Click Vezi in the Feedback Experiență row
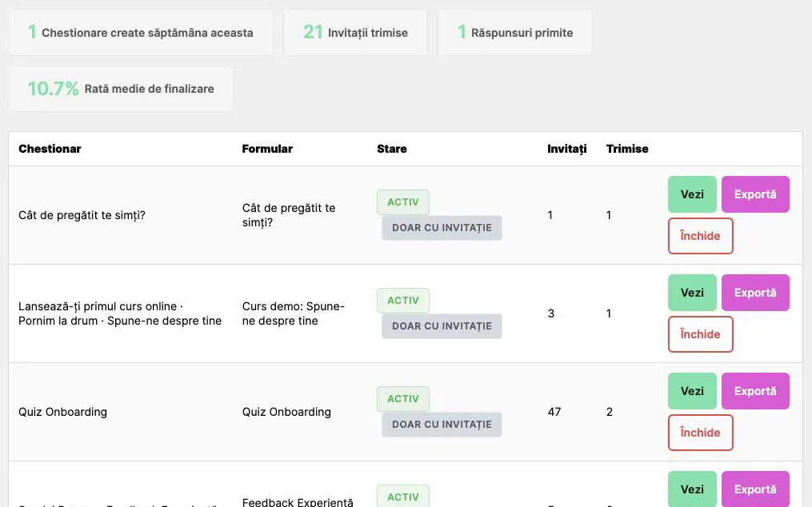 (692, 489)
